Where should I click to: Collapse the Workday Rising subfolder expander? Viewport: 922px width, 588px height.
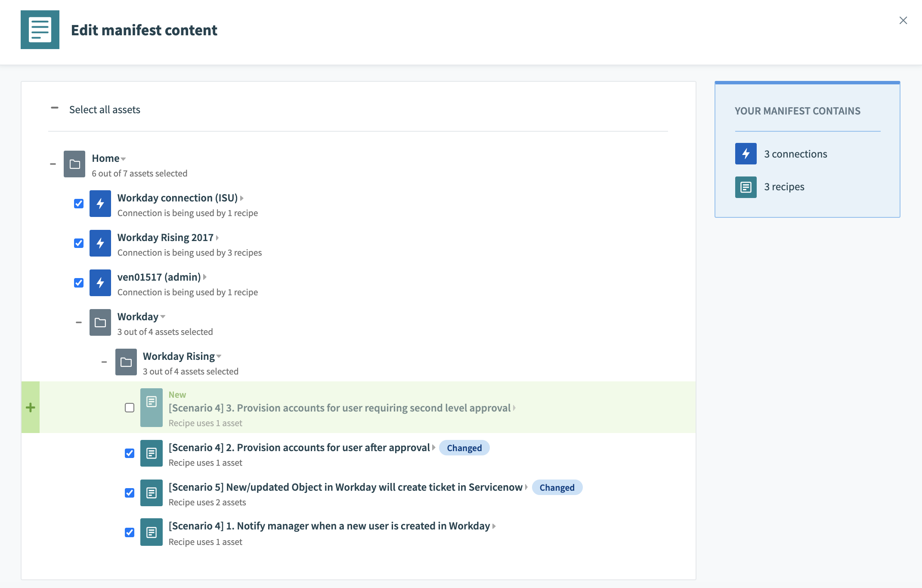[104, 362]
